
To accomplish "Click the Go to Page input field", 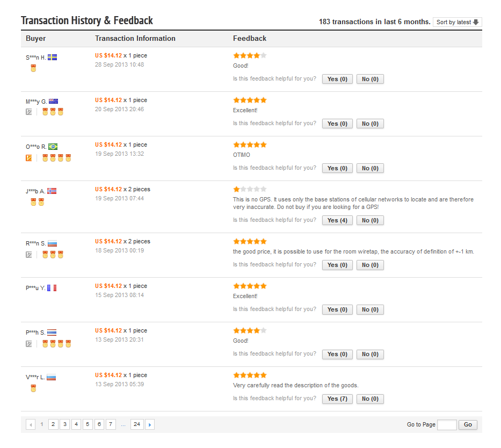I will tap(447, 425).
